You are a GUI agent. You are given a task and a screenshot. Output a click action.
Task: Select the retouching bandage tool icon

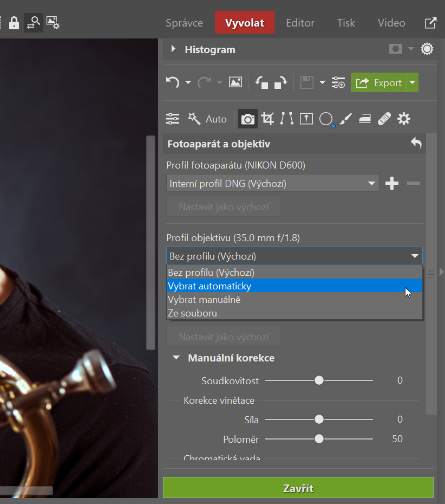(x=384, y=119)
